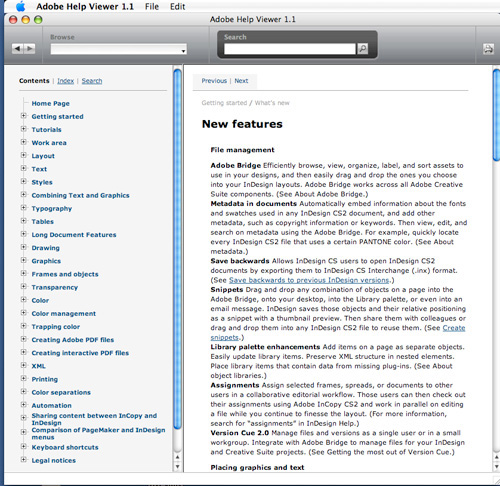Switch to the Index tab link
Viewport: 500px width, 486px height.
click(65, 81)
